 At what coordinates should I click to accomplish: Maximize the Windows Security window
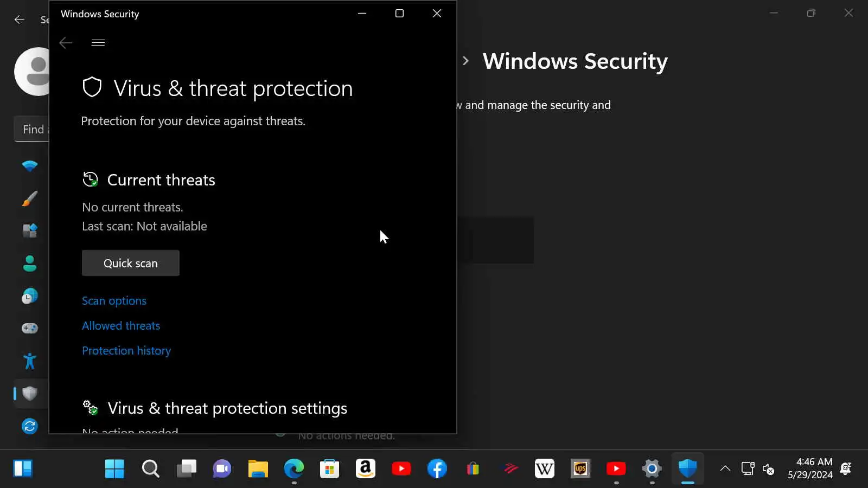pyautogui.click(x=399, y=14)
